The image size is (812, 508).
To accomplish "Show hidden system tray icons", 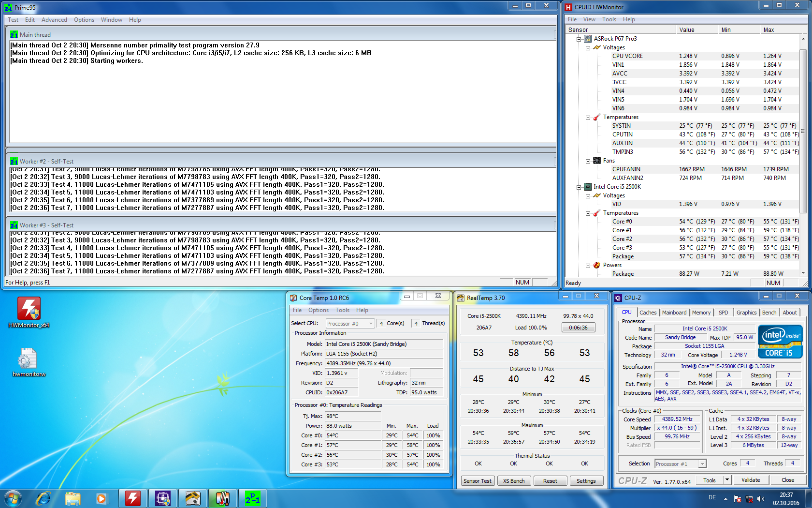I will click(725, 499).
